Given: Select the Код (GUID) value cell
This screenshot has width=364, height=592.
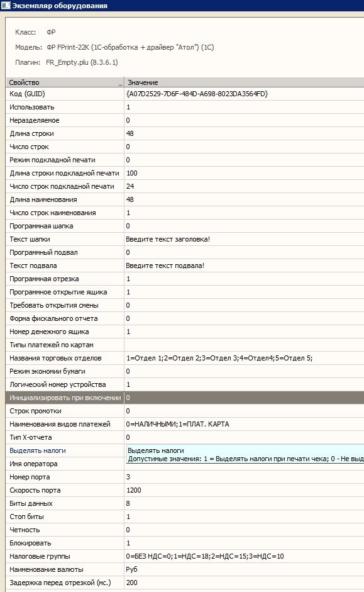Looking at the screenshot, I should pos(244,94).
